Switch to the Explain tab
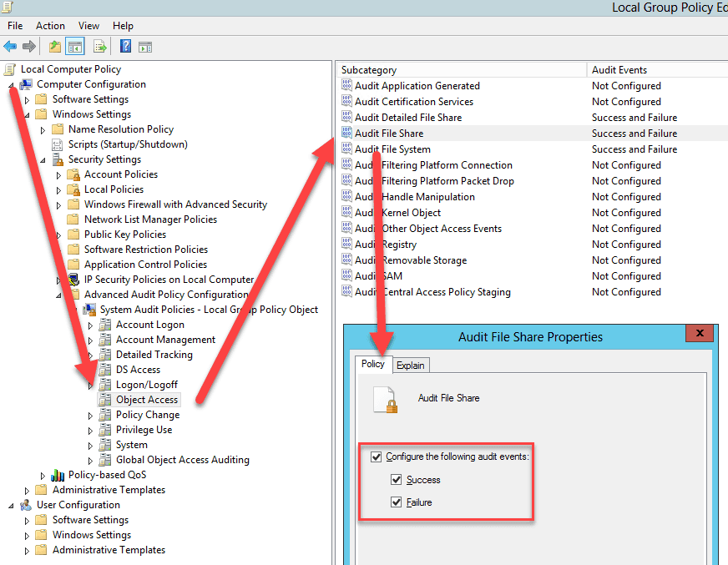 click(410, 365)
